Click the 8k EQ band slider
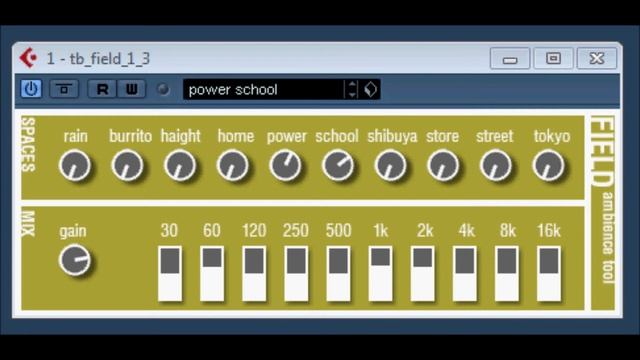The image size is (640, 360). (507, 273)
